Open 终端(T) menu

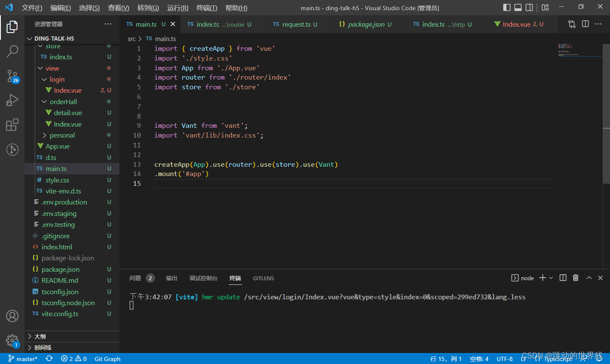tap(207, 8)
